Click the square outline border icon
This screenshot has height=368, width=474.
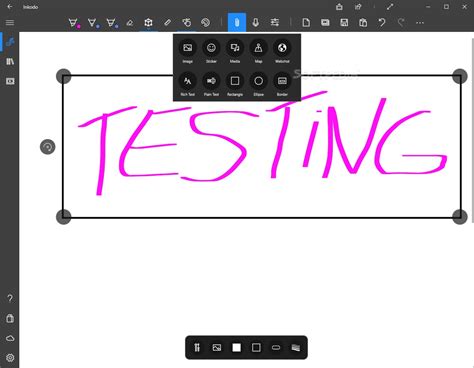[x=256, y=348]
